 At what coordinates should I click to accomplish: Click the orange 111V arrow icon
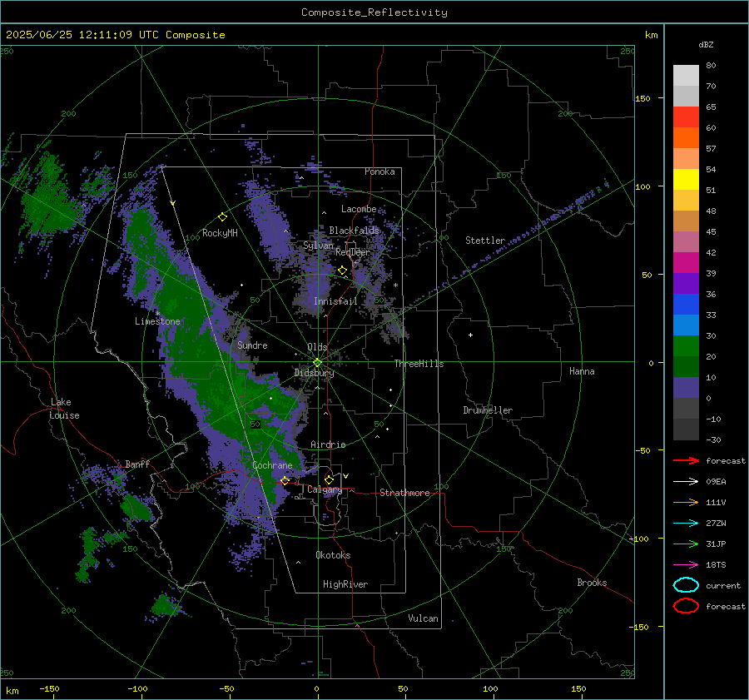(686, 502)
